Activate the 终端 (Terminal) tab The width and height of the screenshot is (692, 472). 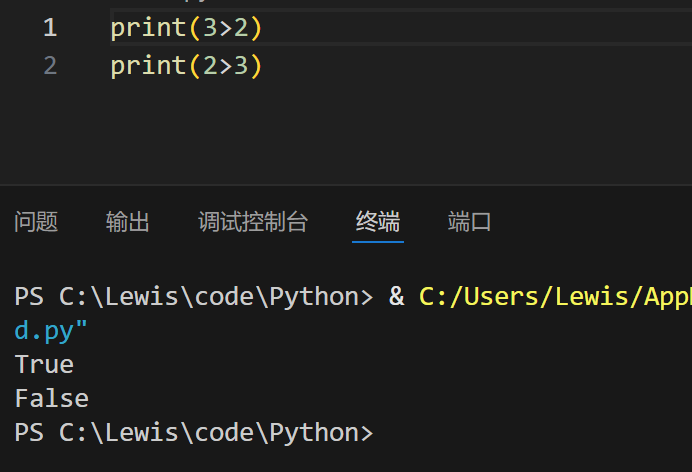coord(378,222)
